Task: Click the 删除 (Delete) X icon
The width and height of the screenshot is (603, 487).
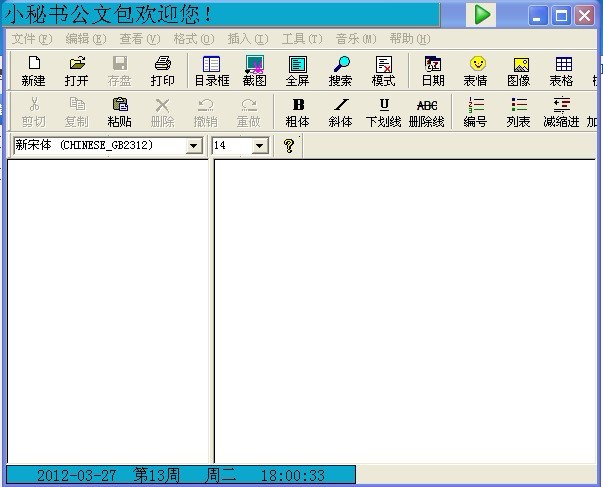Action: tap(163, 112)
